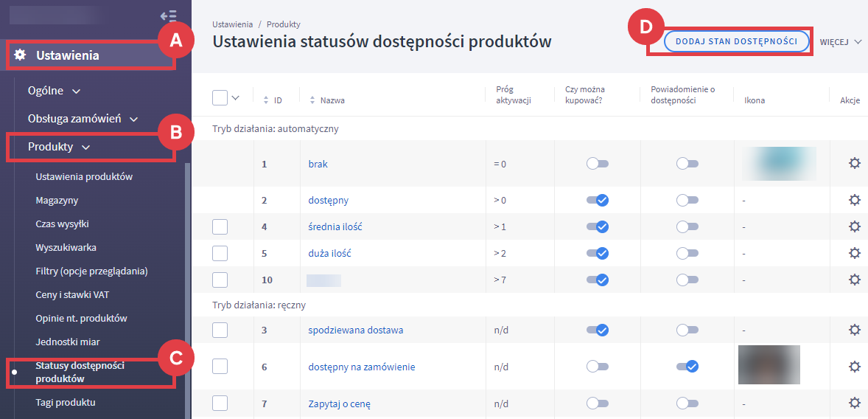
Task: Click 'Dodaj stan dostępności' button
Action: [x=736, y=41]
